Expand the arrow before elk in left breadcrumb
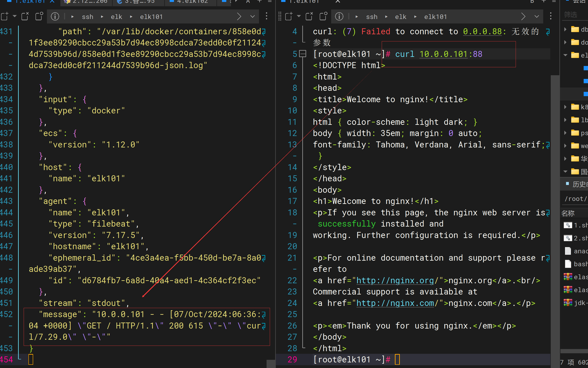Image resolution: width=588 pixels, height=368 pixels. click(102, 17)
